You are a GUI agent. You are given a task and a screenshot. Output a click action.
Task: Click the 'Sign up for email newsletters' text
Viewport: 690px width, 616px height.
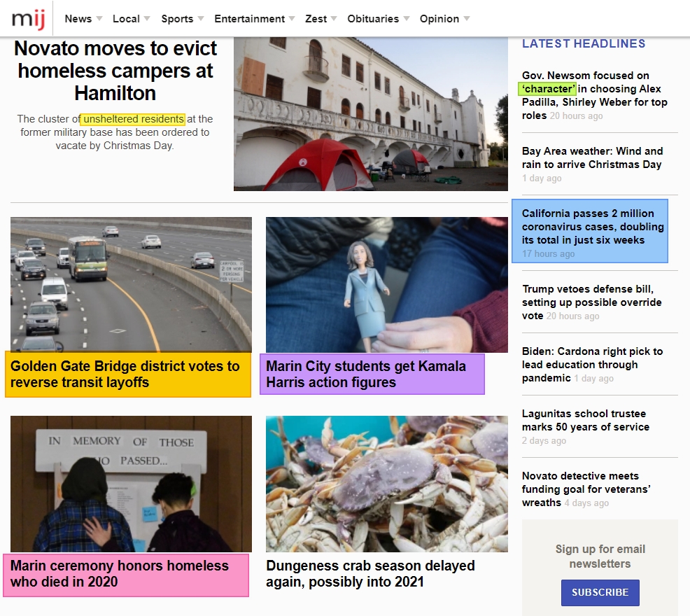pyautogui.click(x=600, y=556)
